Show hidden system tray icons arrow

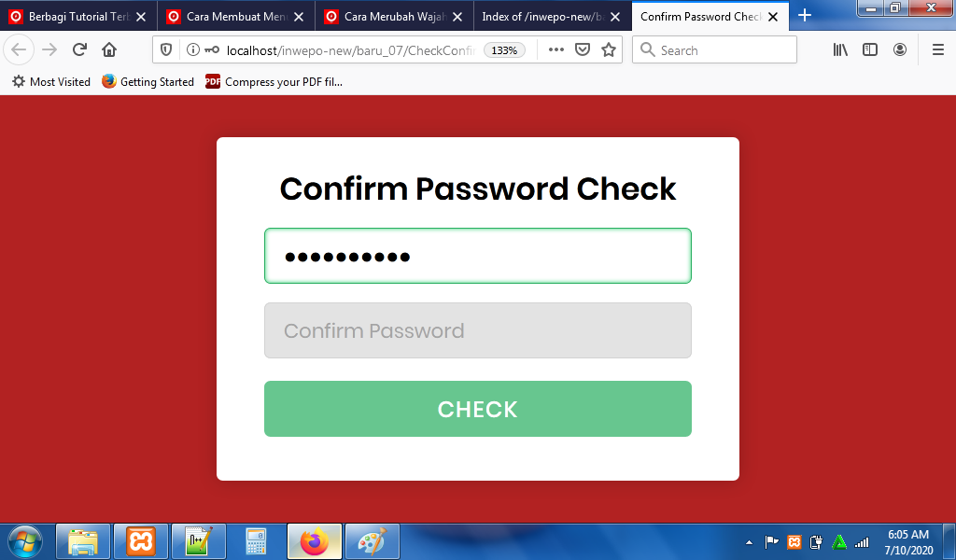750,542
